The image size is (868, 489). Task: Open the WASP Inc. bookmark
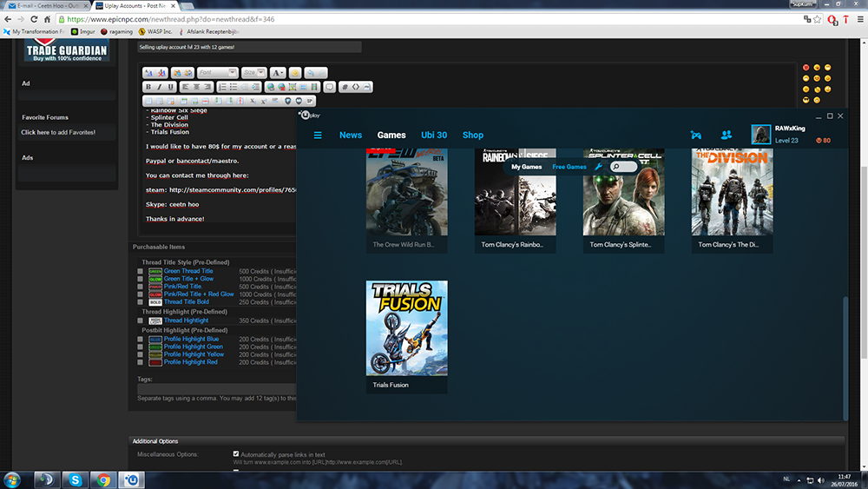point(155,31)
